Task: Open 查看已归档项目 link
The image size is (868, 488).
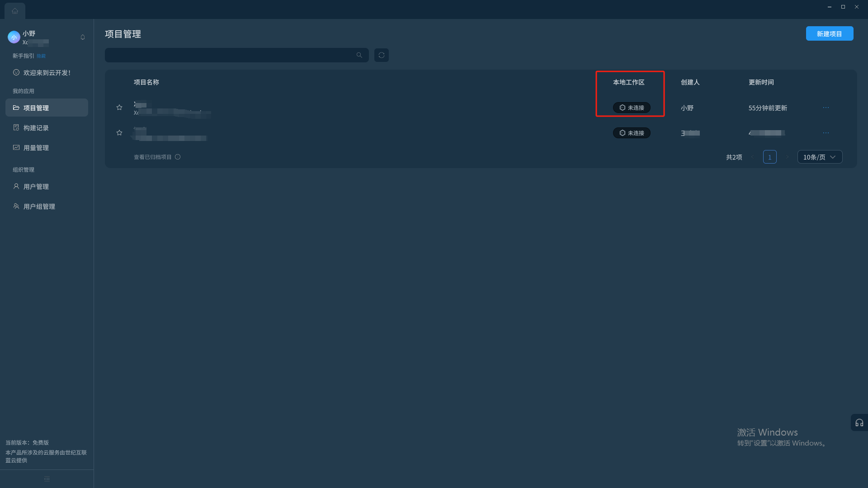Action: (153, 157)
